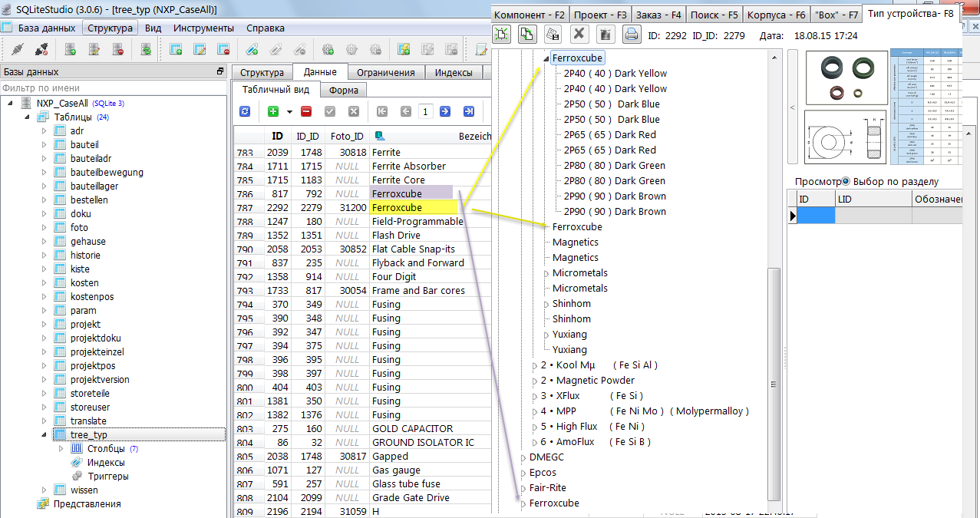Click the add database icon
The width and height of the screenshot is (980, 518).
coord(70,50)
